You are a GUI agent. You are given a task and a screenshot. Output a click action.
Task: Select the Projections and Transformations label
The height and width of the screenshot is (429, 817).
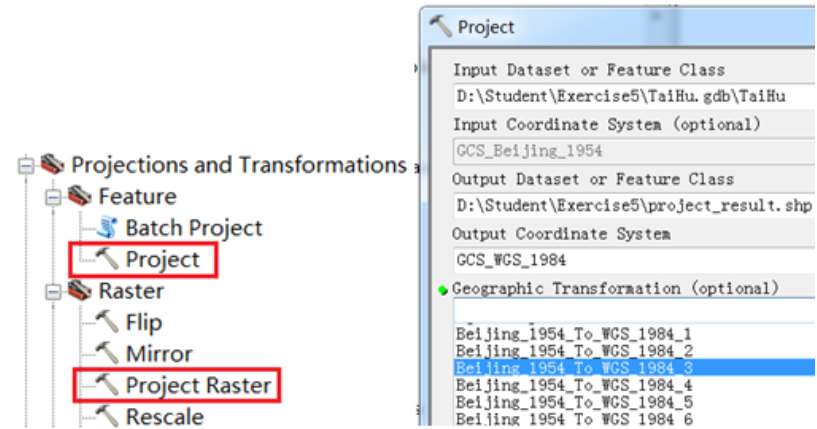pos(239,165)
